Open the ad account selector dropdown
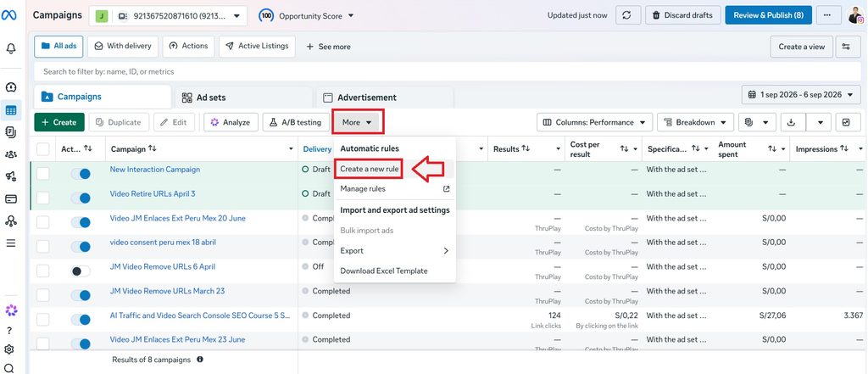868x374 pixels. tap(168, 15)
